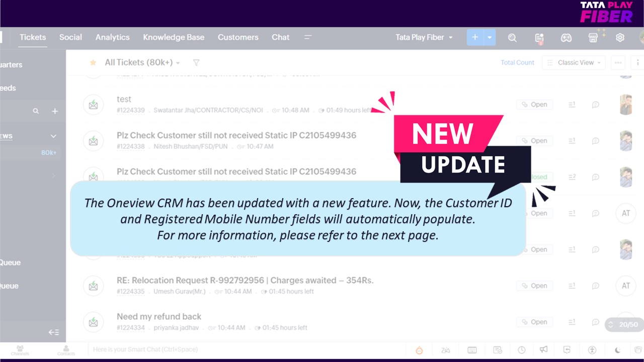
Task: Switch to the Tickets tab
Action: 33,37
